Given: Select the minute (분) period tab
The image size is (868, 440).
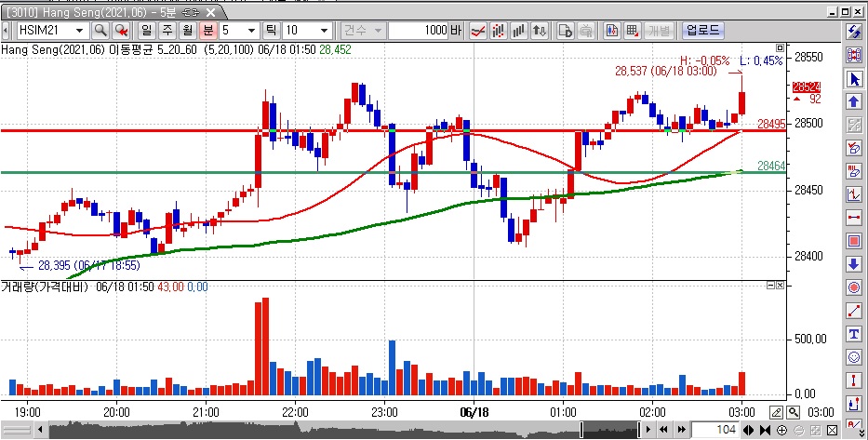Looking at the screenshot, I should (x=208, y=31).
